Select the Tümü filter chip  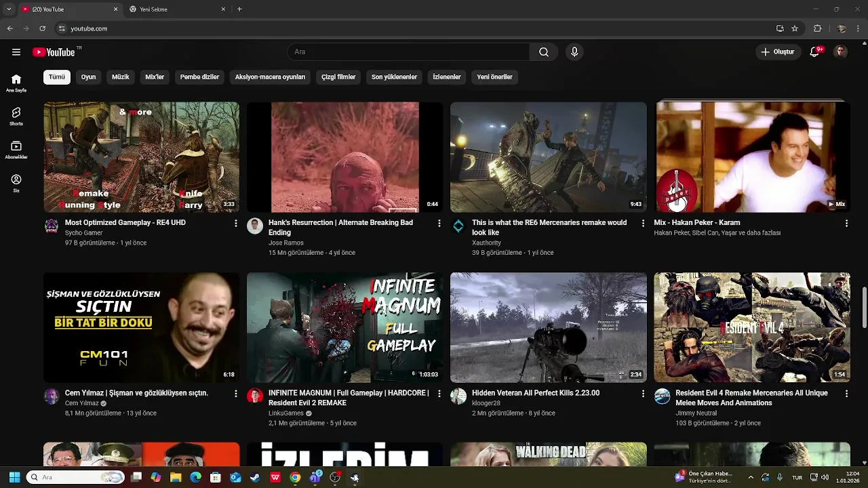tap(57, 77)
